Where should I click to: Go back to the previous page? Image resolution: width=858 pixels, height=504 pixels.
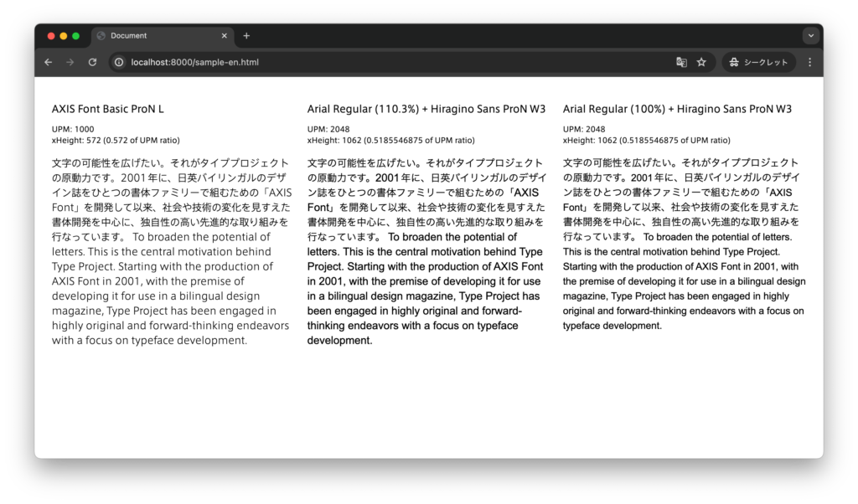pyautogui.click(x=48, y=62)
